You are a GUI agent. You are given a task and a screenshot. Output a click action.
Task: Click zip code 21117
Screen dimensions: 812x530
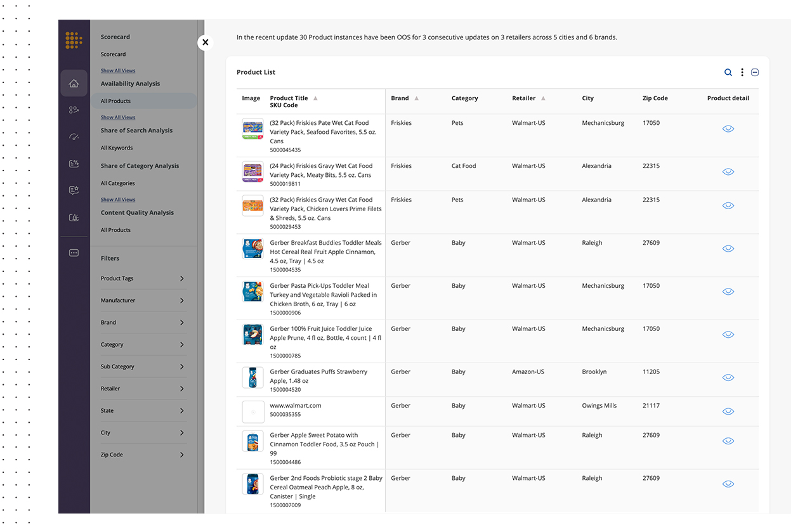pyautogui.click(x=651, y=406)
